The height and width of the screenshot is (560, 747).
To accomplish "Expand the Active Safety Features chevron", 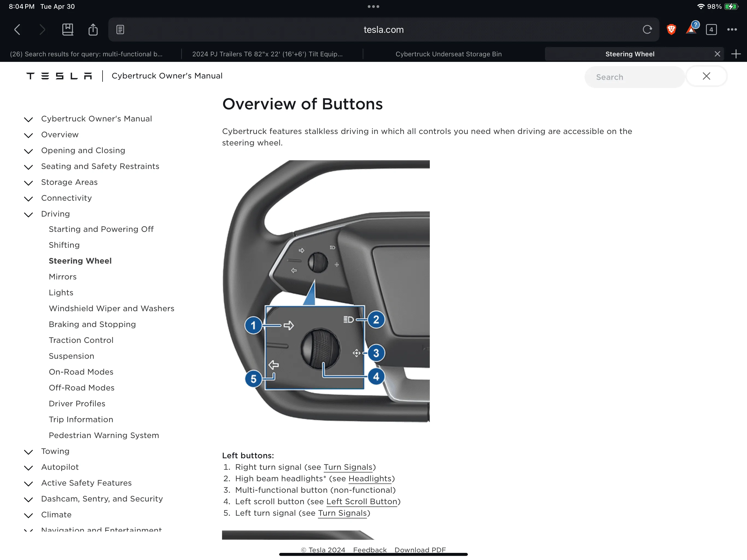I will (x=28, y=484).
